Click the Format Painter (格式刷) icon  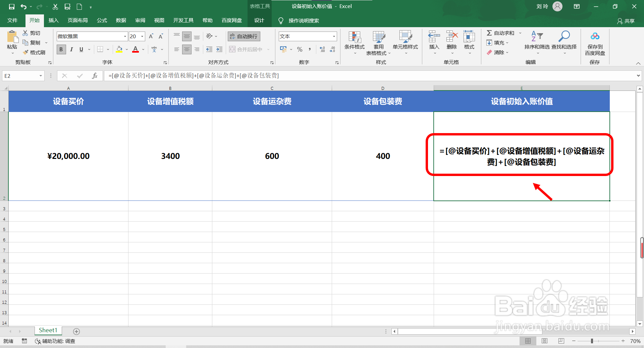(x=25, y=52)
